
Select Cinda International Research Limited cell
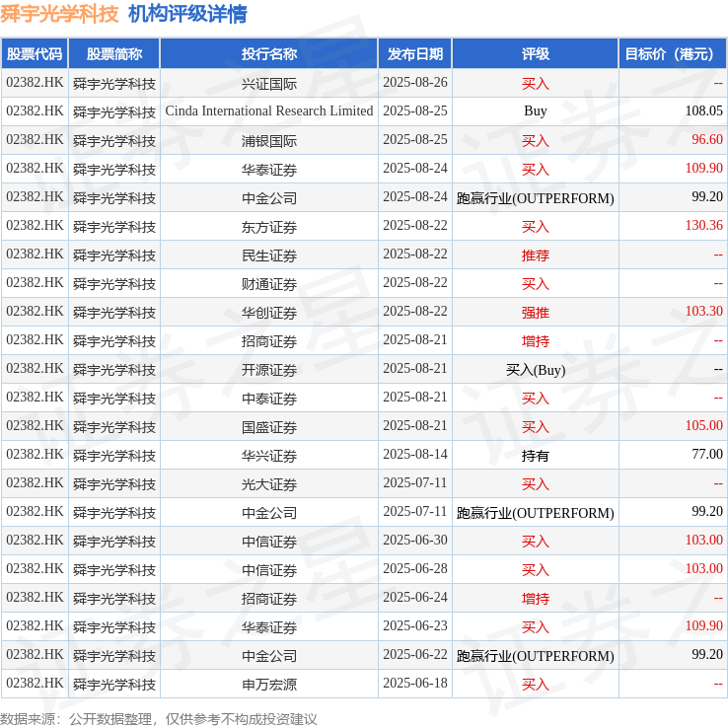tap(269, 110)
